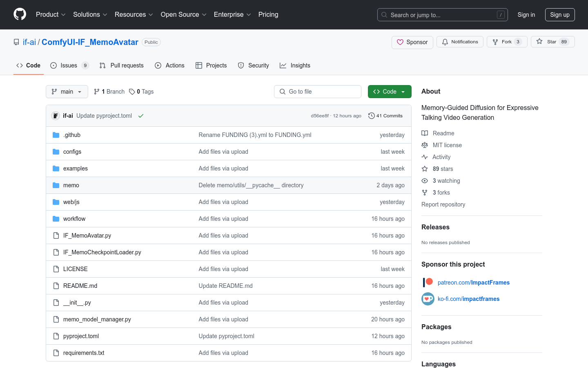Open the ComfyUI-IF_MemoAvatar repository link

[90, 42]
